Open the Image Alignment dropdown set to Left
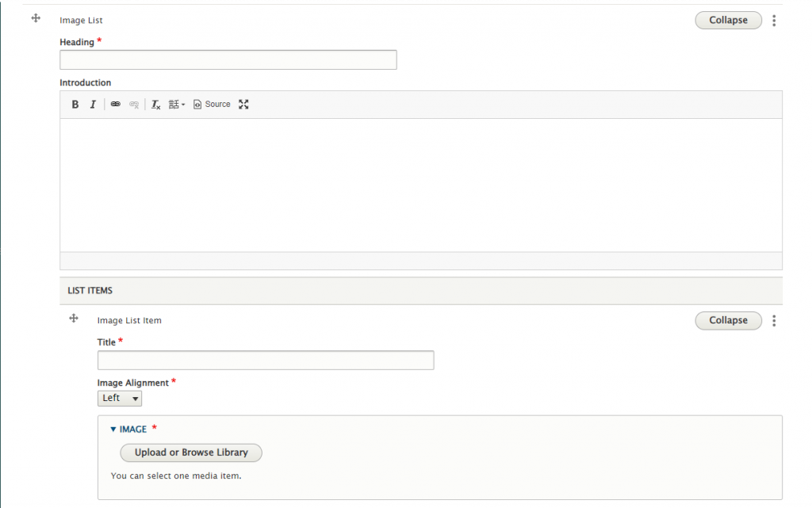 coord(120,399)
